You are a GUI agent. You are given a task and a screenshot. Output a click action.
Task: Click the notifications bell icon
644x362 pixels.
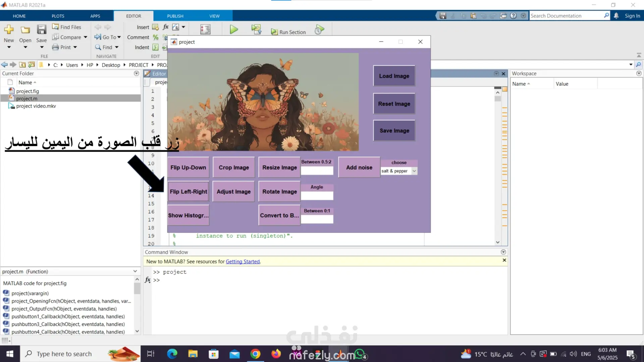pos(616,16)
